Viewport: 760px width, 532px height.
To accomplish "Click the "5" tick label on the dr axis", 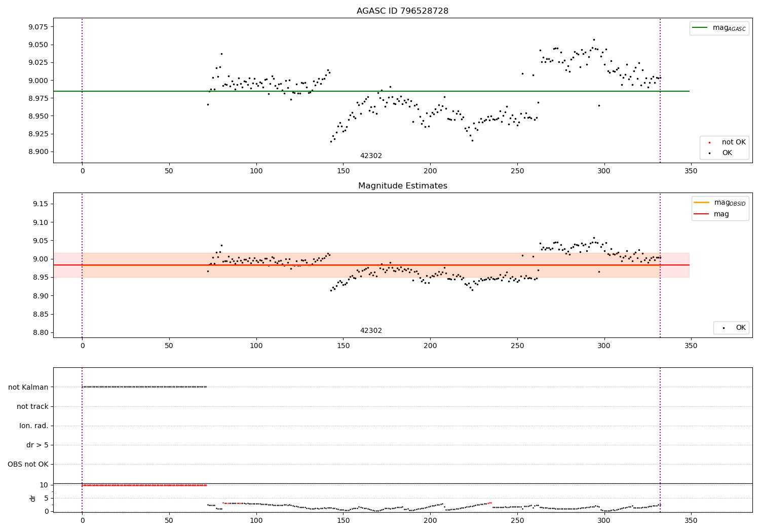I will click(46, 498).
